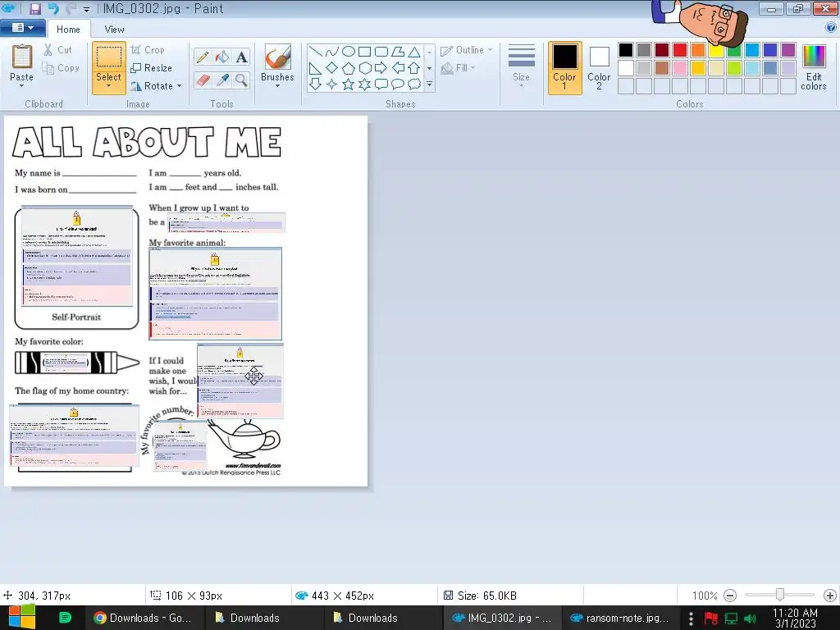Pick the red color swatch
The image size is (840, 630).
(680, 50)
